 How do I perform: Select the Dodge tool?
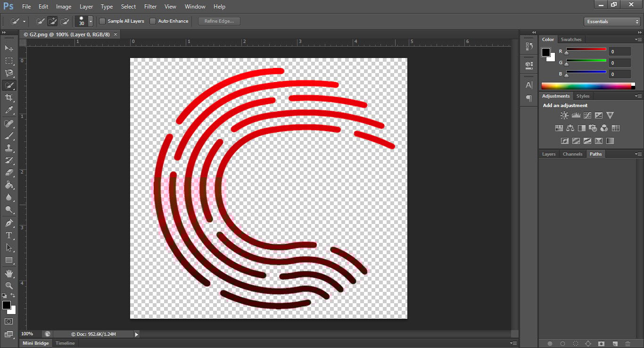(x=9, y=209)
